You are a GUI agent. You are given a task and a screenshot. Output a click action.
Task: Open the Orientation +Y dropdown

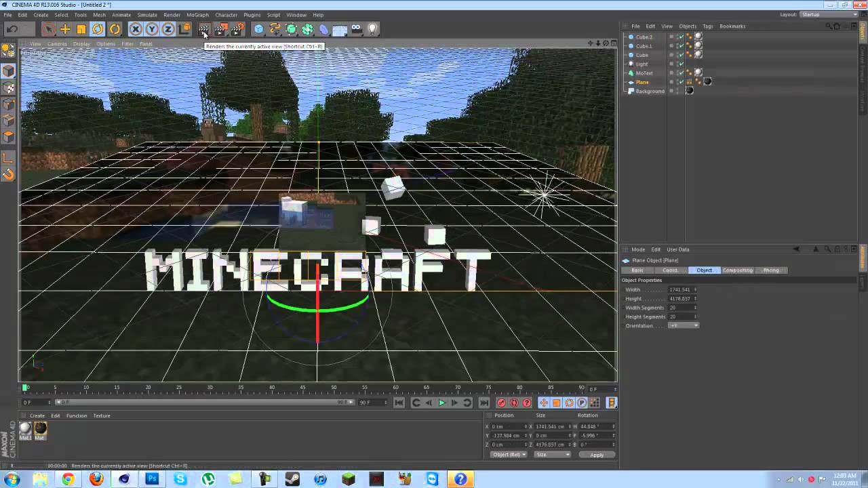[x=684, y=326]
